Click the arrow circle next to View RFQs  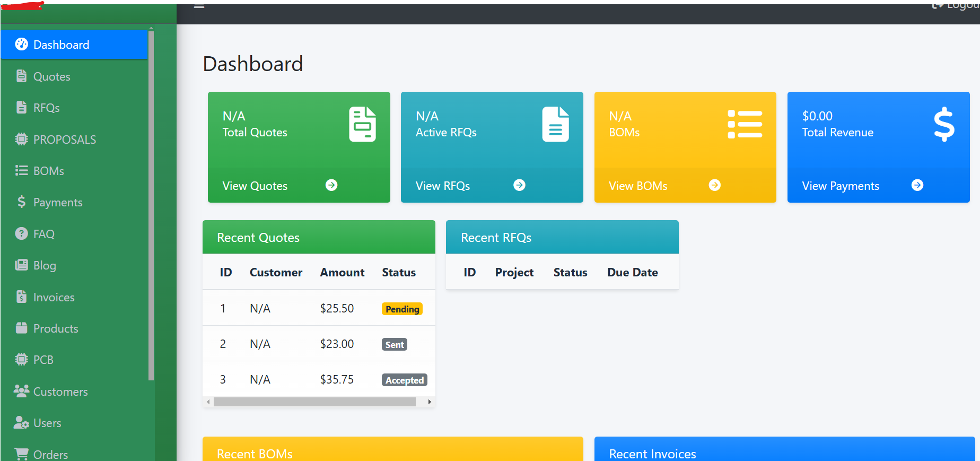coord(520,185)
